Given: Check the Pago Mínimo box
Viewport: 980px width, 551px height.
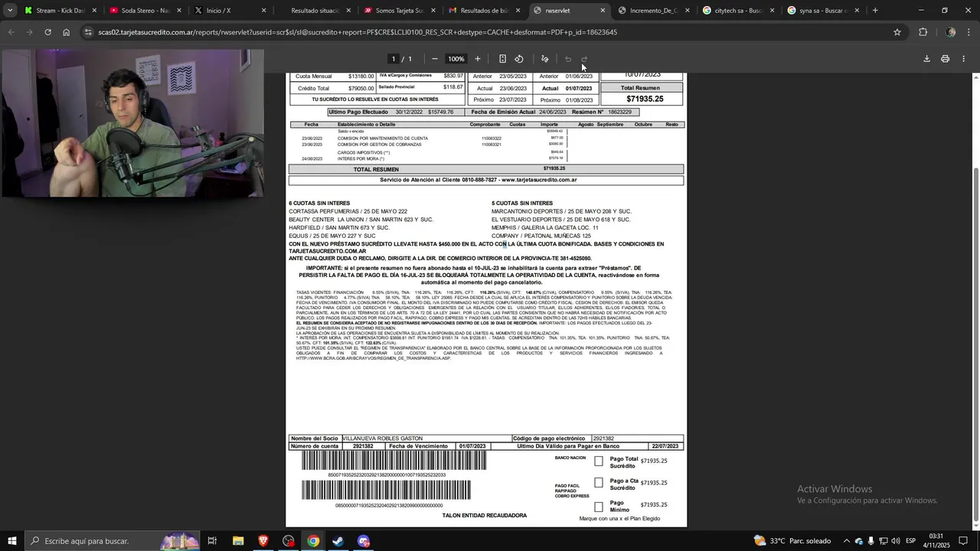Looking at the screenshot, I should pos(599,507).
